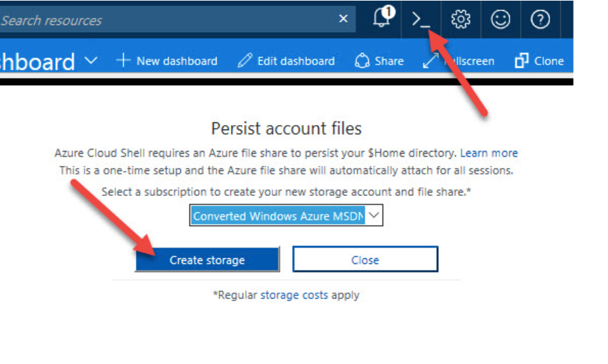
Task: Click the Create storage button
Action: 207,260
